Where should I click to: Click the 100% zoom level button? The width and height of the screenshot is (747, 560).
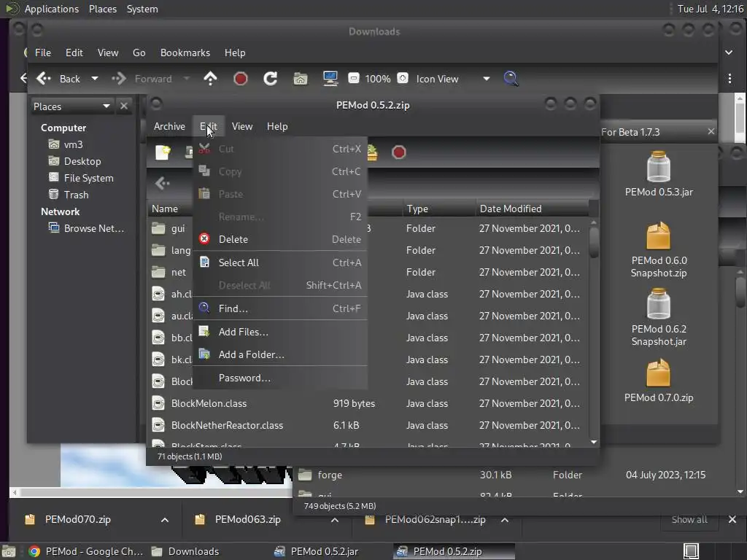point(378,79)
